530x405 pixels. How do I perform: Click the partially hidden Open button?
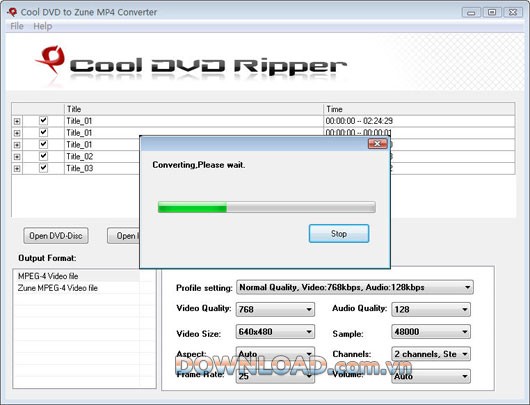tap(124, 236)
